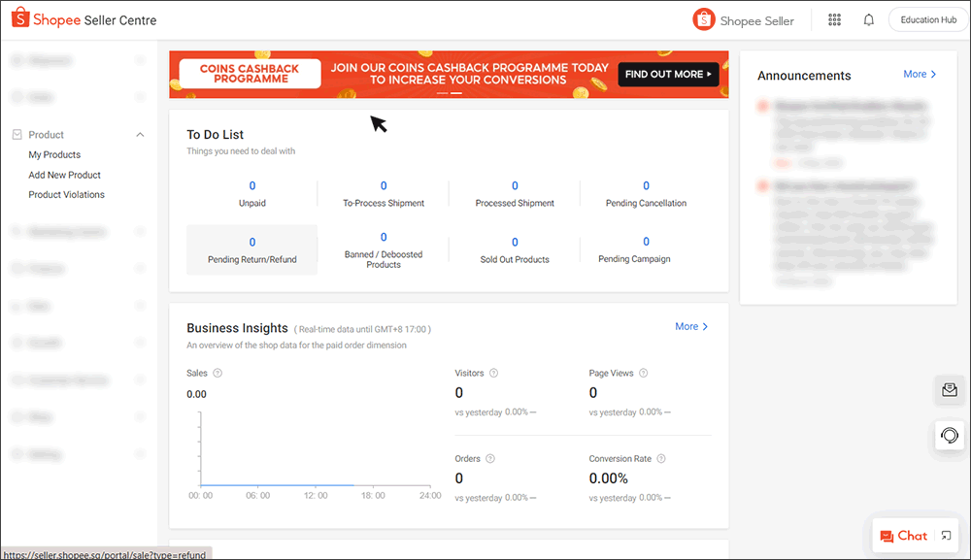Image resolution: width=971 pixels, height=560 pixels.
Task: Open the Education Hub
Action: point(926,18)
